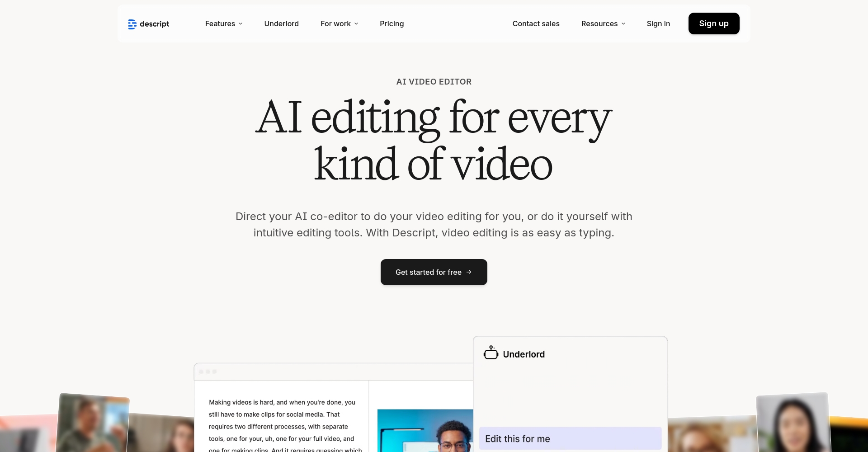Screen dimensions: 868x452
Task: Go to the Pricing page
Action: click(x=392, y=24)
